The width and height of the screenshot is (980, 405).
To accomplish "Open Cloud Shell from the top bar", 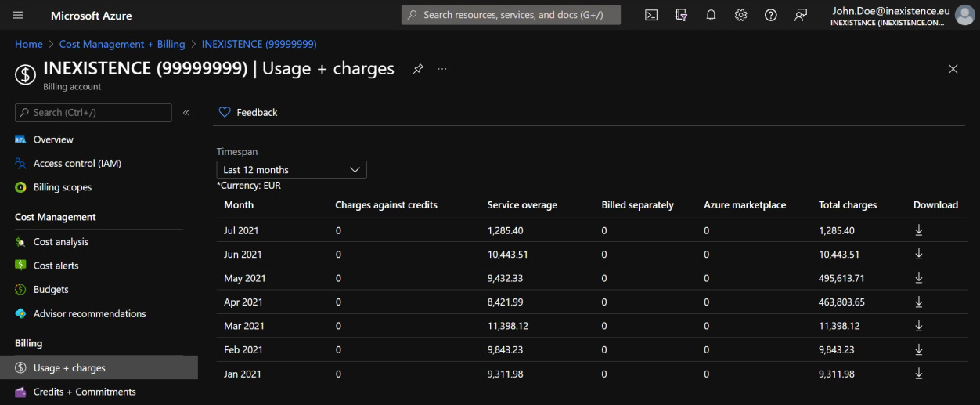I will pyautogui.click(x=651, y=15).
